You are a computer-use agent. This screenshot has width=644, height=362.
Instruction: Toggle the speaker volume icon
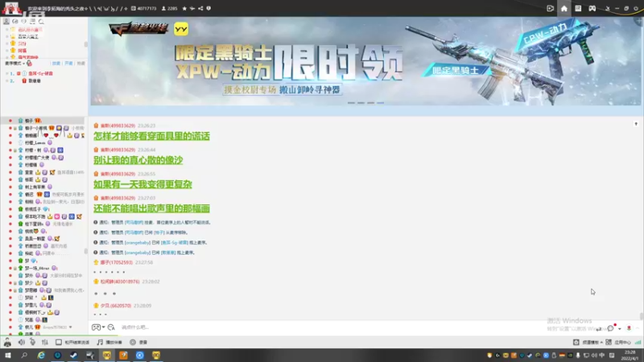pos(22,342)
